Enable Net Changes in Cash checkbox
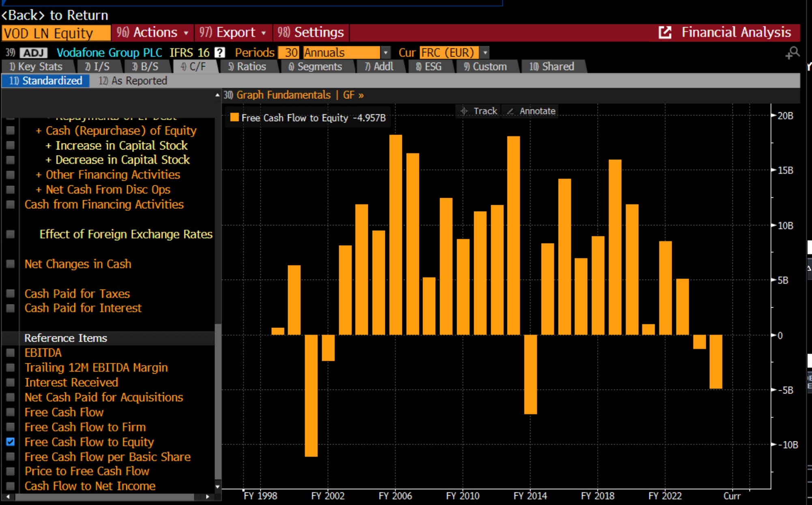Image resolution: width=812 pixels, height=505 pixels. [x=11, y=264]
